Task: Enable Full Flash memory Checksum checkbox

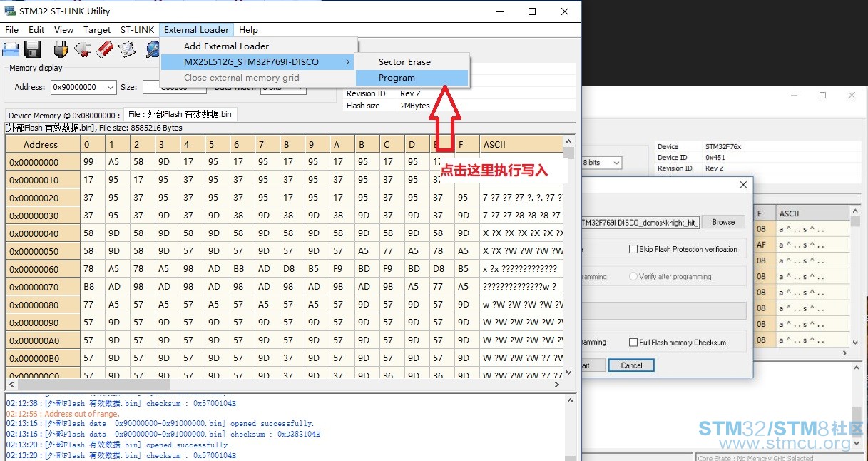Action: (633, 343)
